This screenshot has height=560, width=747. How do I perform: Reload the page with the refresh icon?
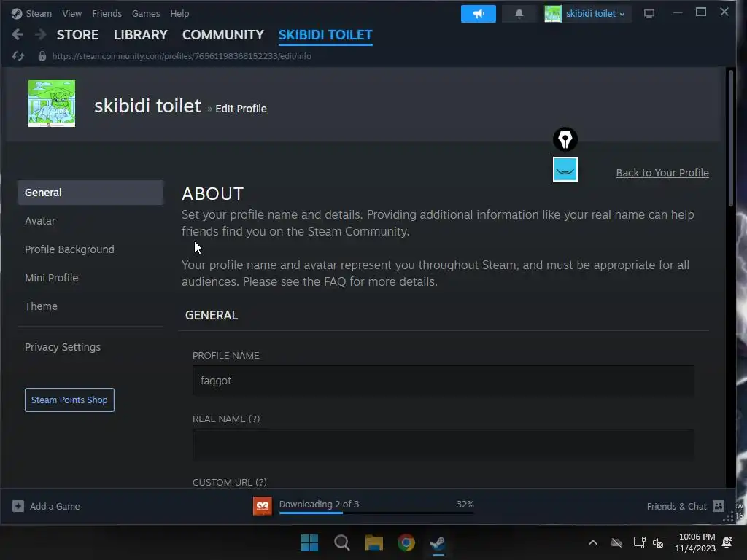(18, 56)
